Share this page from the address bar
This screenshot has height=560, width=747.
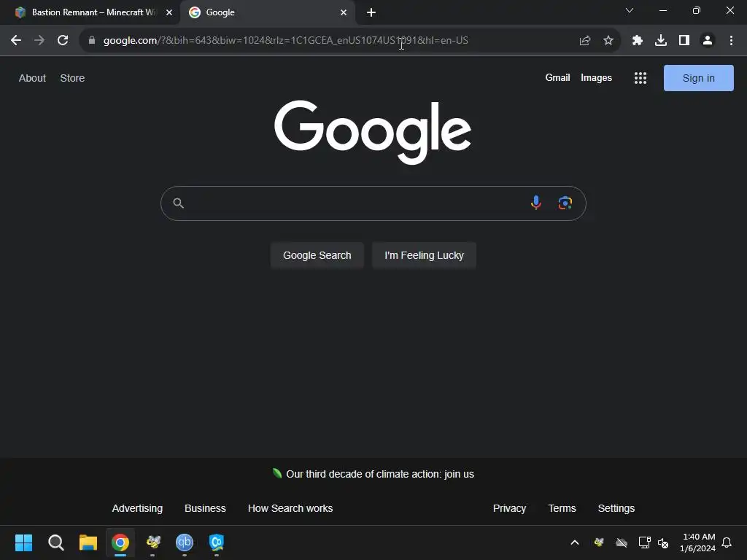pos(585,41)
